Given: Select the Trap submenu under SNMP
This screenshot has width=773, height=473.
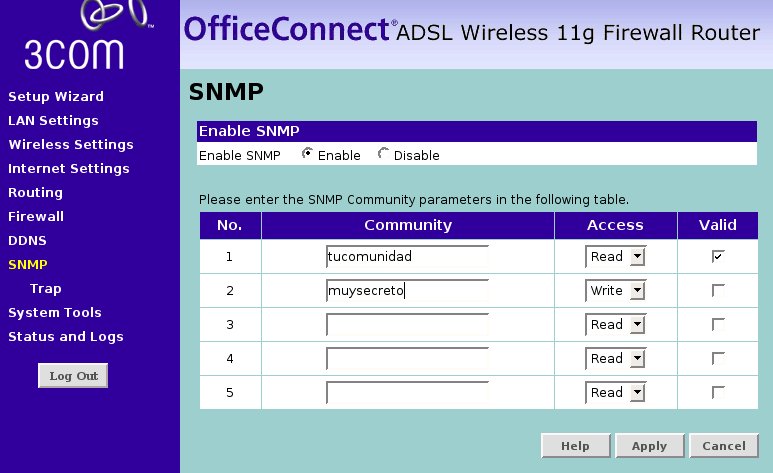Looking at the screenshot, I should [x=46, y=289].
